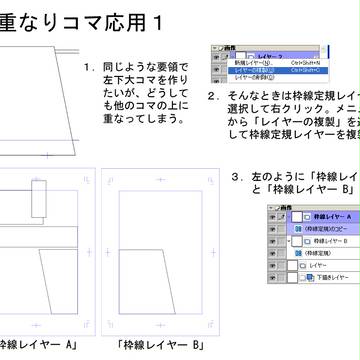
Task: Select the (枠線定規)のコピー sub-layer
Action: click(326, 229)
